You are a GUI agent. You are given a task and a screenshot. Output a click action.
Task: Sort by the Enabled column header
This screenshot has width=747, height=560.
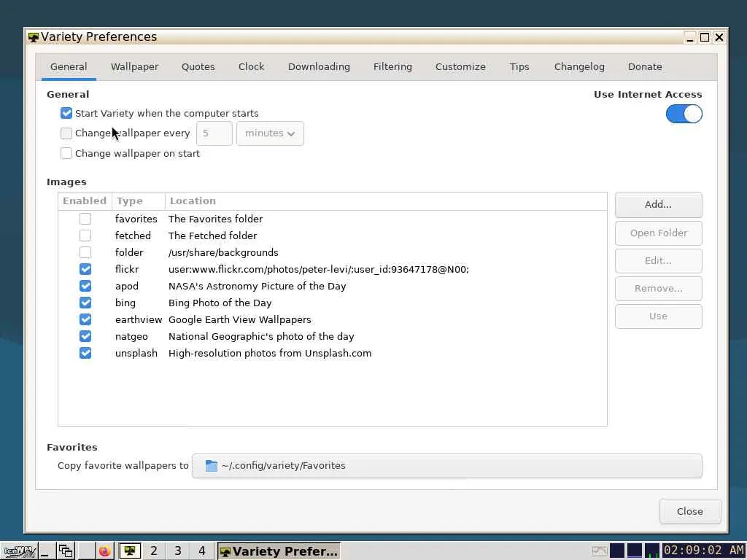(x=85, y=201)
